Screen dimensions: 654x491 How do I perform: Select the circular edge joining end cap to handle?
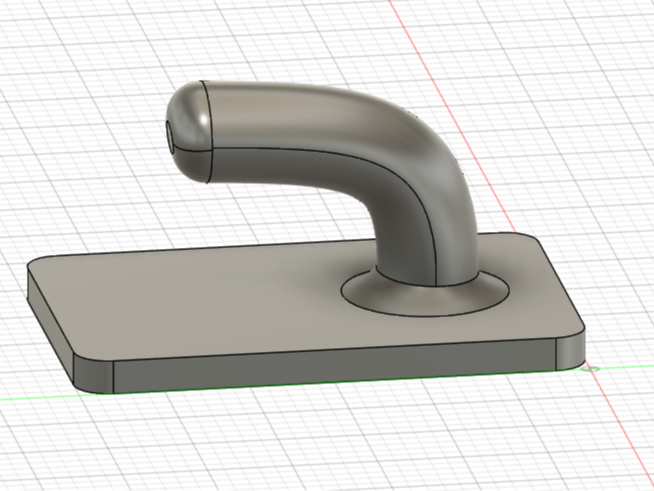(211, 133)
